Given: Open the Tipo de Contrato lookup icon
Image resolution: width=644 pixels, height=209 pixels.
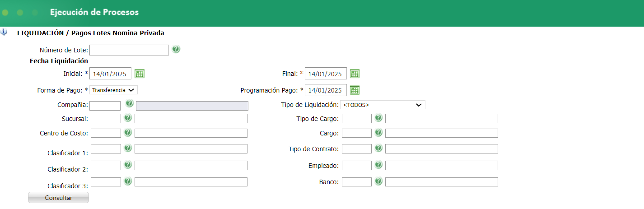Looking at the screenshot, I should (378, 148).
